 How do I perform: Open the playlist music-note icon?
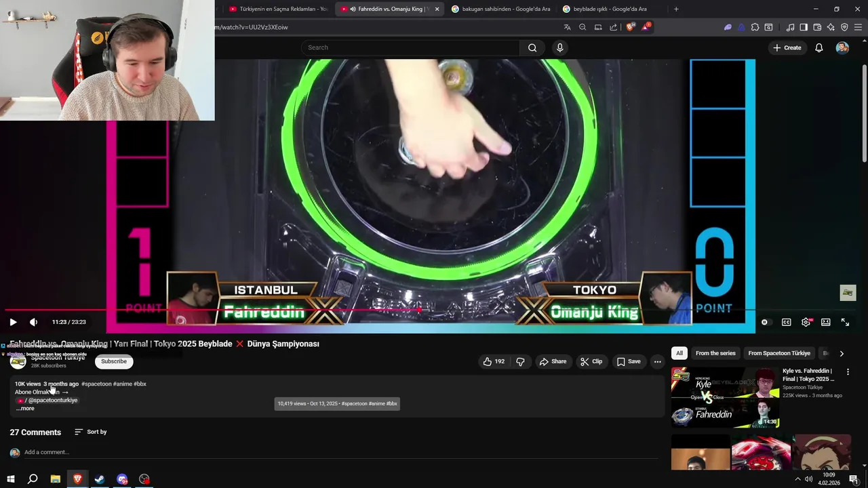pos(790,27)
